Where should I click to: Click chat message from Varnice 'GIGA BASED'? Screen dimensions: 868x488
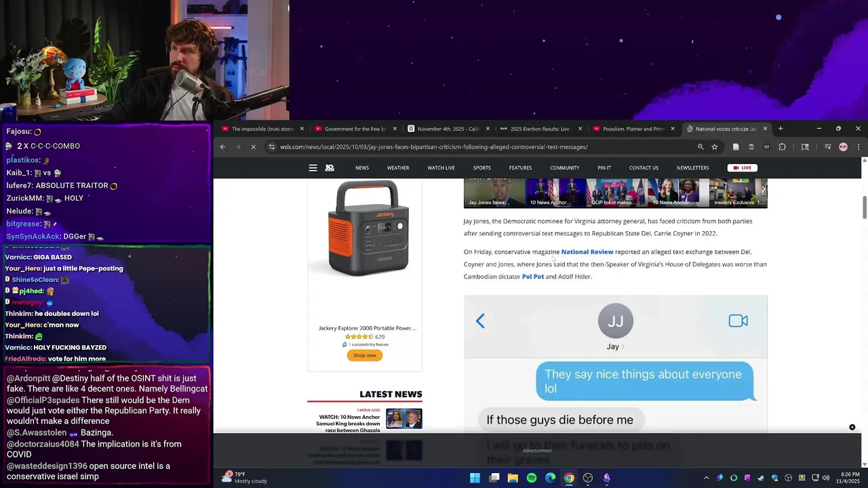coord(39,258)
